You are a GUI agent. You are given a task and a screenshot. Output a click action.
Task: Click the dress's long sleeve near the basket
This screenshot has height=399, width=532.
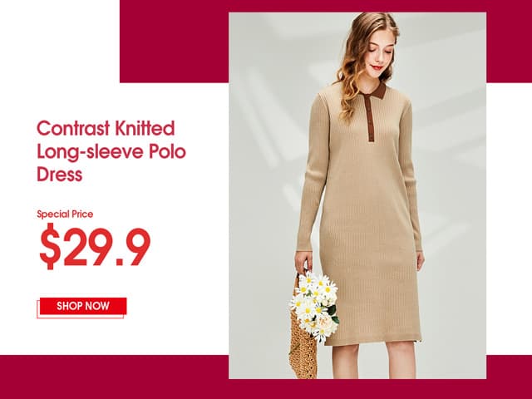coord(308,176)
